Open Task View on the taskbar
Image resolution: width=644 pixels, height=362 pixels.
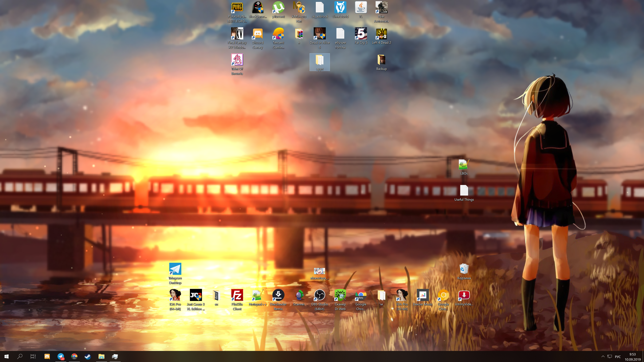[x=33, y=356]
